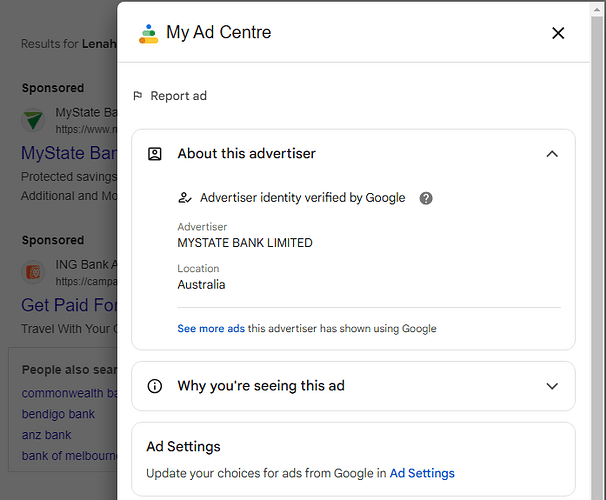The width and height of the screenshot is (606, 500).
Task: Open the See more ads link
Action: 211,328
